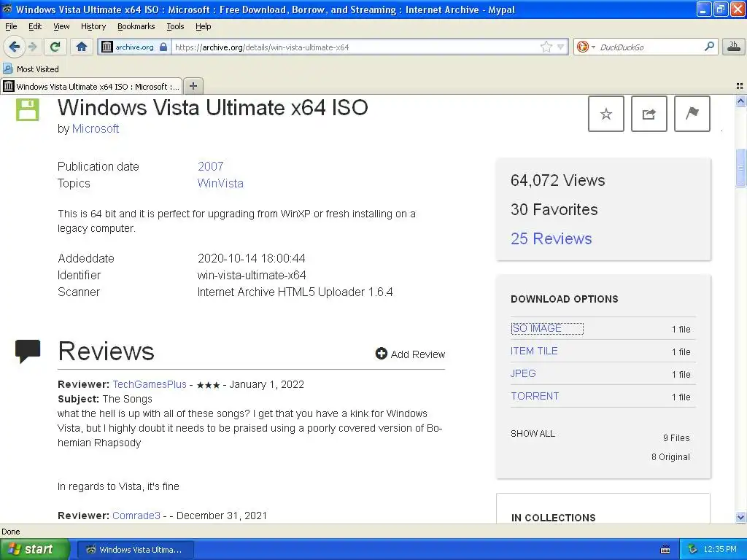Viewport: 747px width, 560px height.
Task: Click the 64,072 Views text
Action: [557, 181]
